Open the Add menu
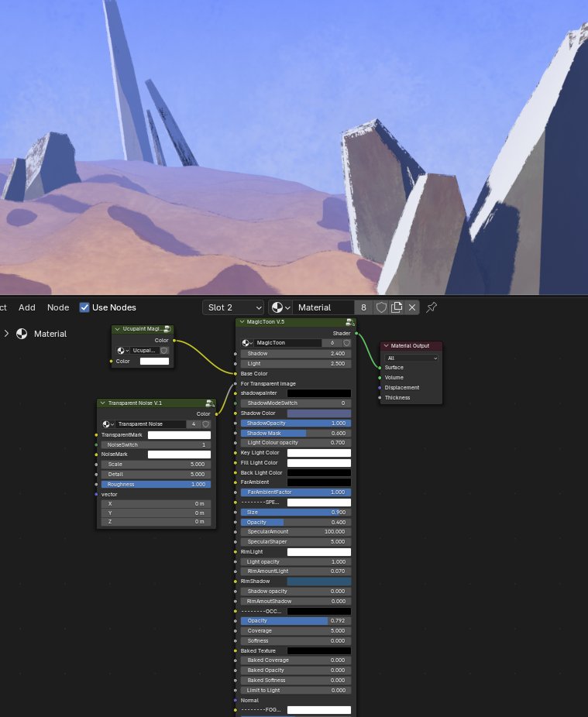 (27, 307)
